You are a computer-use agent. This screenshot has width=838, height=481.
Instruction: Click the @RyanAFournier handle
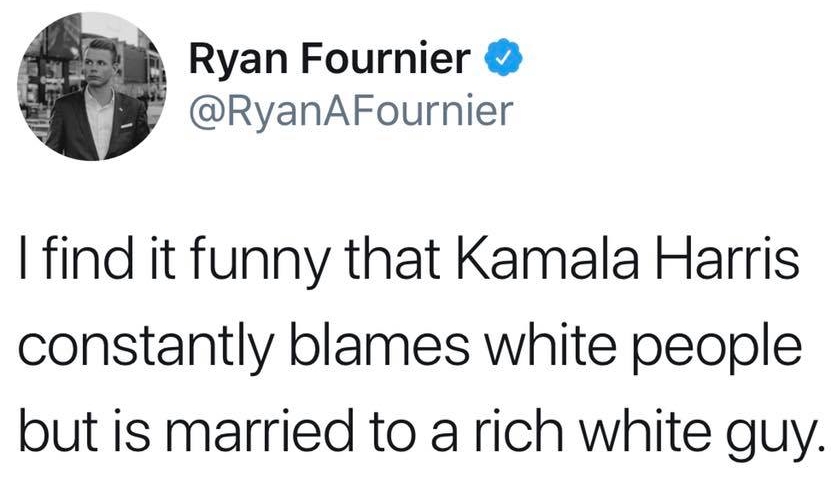(x=351, y=112)
